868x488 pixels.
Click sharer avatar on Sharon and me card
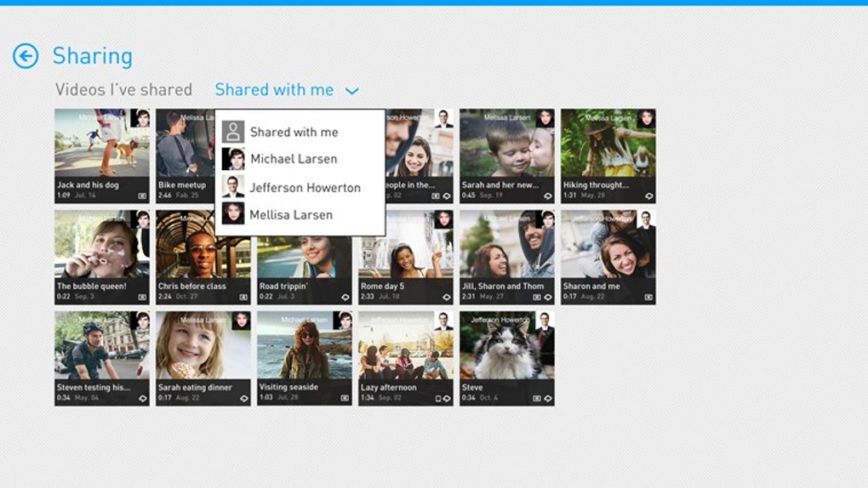[647, 219]
